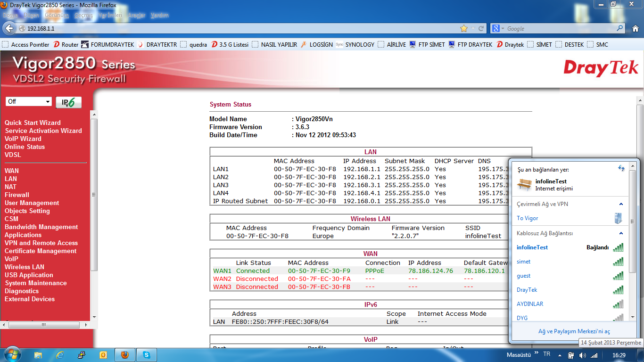Open the Quick Start Wizard link
Viewport: 644px width, 362px height.
(x=33, y=123)
